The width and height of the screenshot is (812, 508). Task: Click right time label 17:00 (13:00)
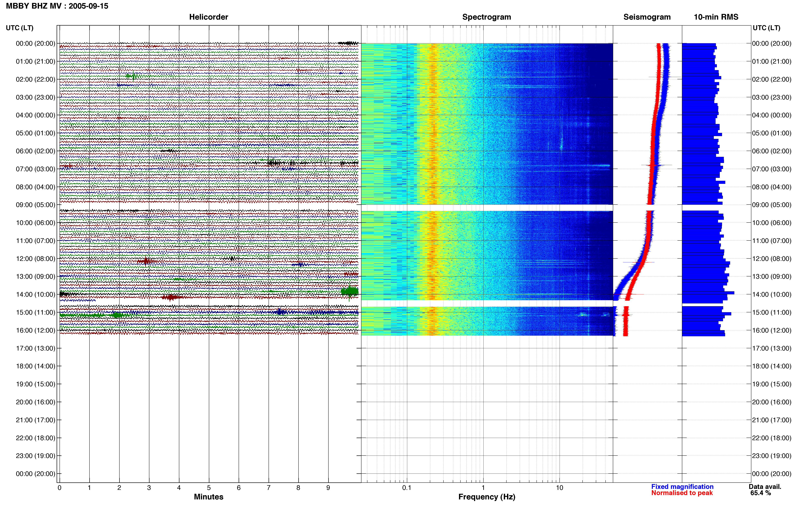772,348
